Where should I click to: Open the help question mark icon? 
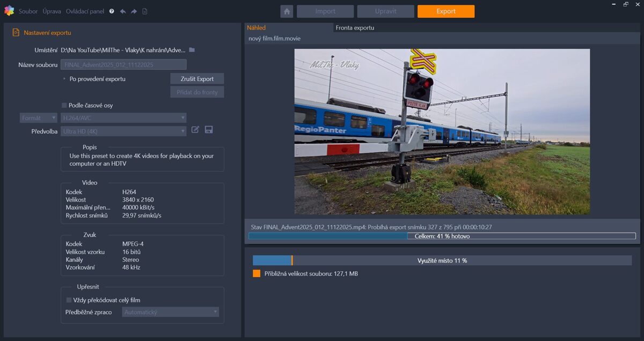pos(112,11)
